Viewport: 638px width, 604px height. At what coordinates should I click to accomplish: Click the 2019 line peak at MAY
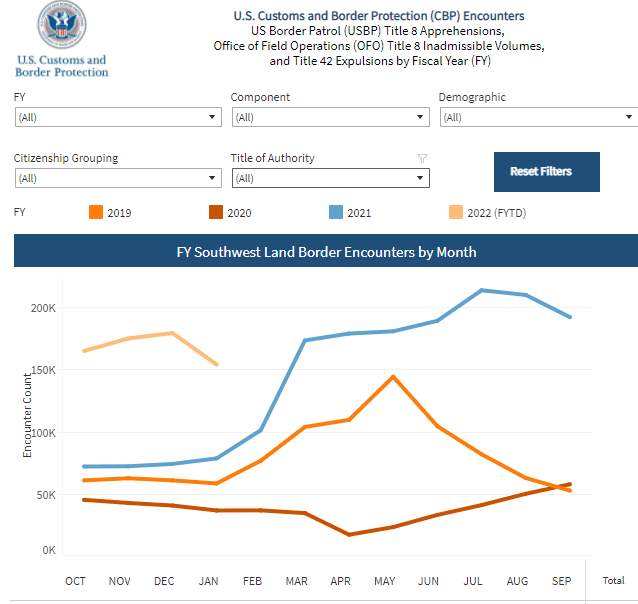pos(393,377)
